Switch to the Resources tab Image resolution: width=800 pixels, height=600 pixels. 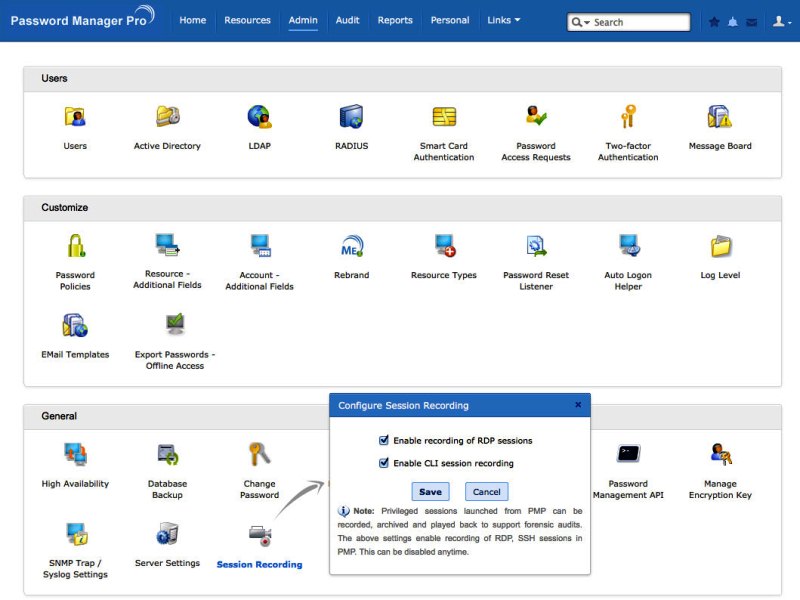coord(247,20)
